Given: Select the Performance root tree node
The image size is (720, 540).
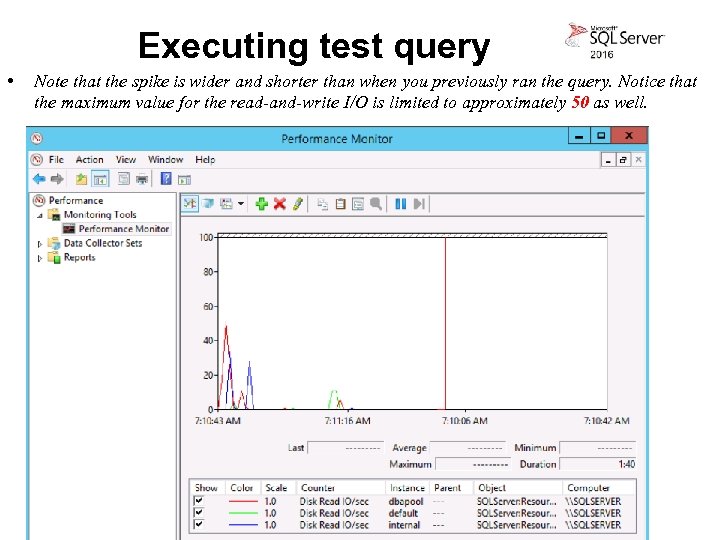Looking at the screenshot, I should tap(76, 201).
